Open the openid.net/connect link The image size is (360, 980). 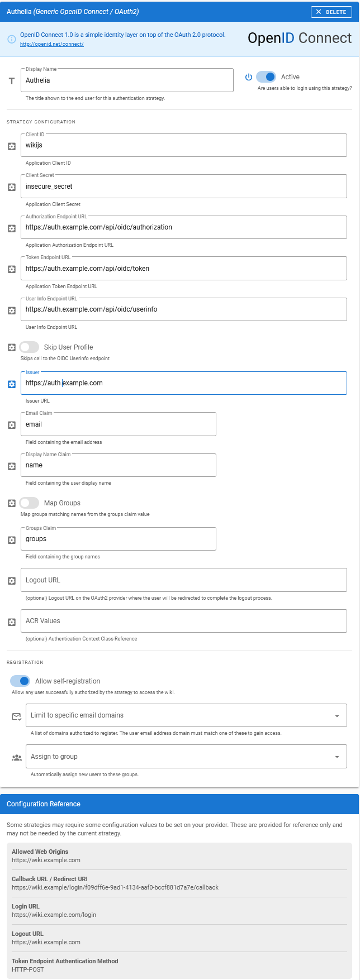pos(52,44)
